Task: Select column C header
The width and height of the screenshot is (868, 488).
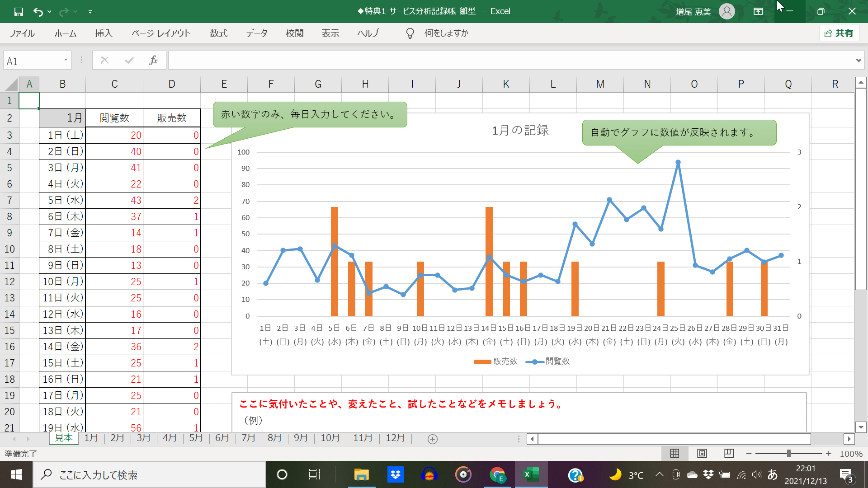Action: coord(114,84)
